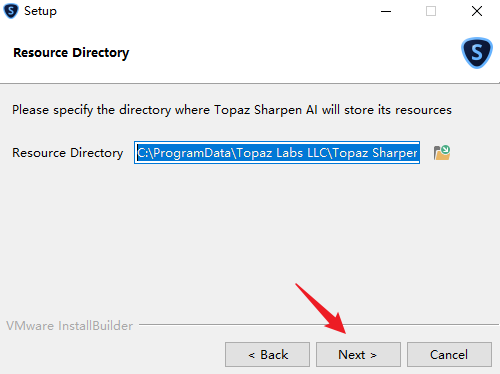Screen dimensions: 500x374
Task: Focus the Resource Directory path text field
Action: (x=277, y=153)
